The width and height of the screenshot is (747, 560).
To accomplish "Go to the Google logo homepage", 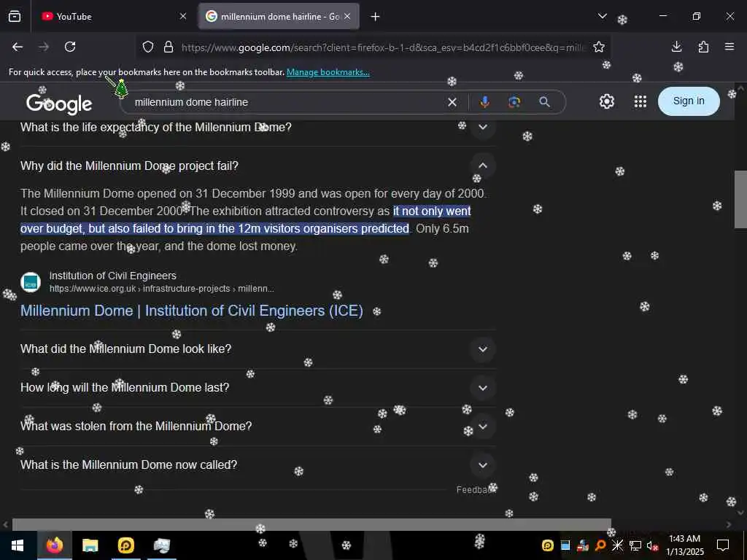I will point(59,104).
